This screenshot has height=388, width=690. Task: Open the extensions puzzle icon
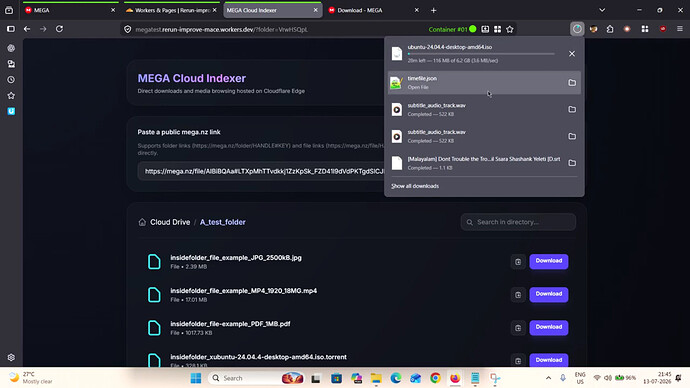point(610,29)
